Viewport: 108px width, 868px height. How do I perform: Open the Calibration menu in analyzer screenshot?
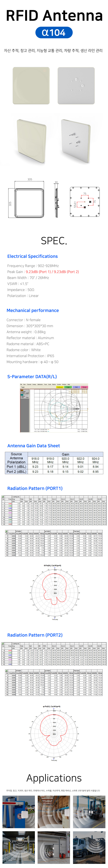pyautogui.click(x=40, y=384)
